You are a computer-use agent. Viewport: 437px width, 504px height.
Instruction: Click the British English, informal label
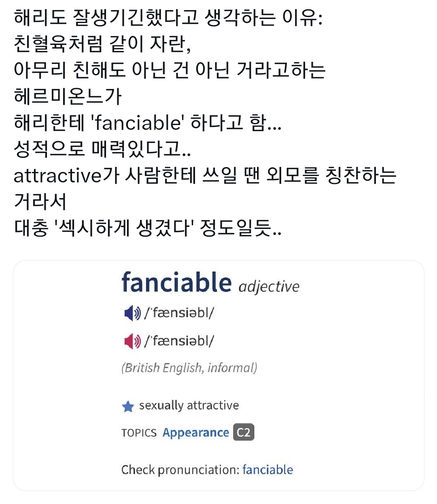189,368
